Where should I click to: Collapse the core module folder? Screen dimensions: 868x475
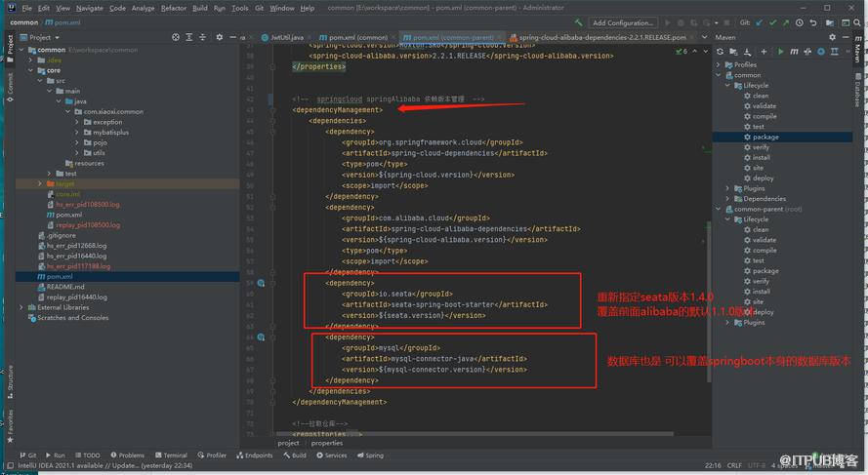(x=31, y=71)
